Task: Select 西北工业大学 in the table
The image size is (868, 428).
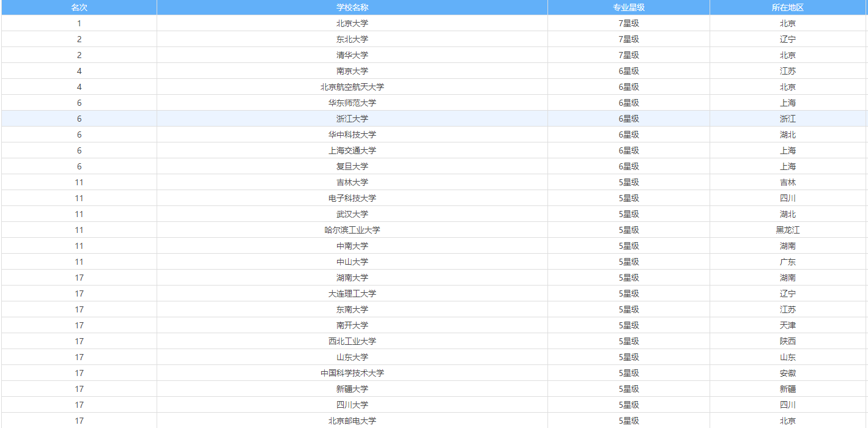Action: (352, 341)
